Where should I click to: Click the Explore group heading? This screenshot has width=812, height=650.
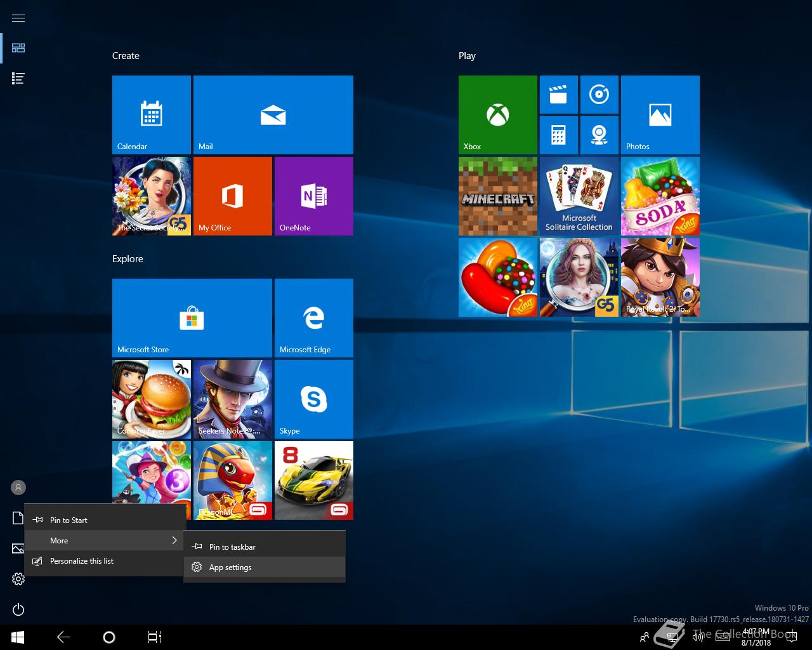[128, 259]
